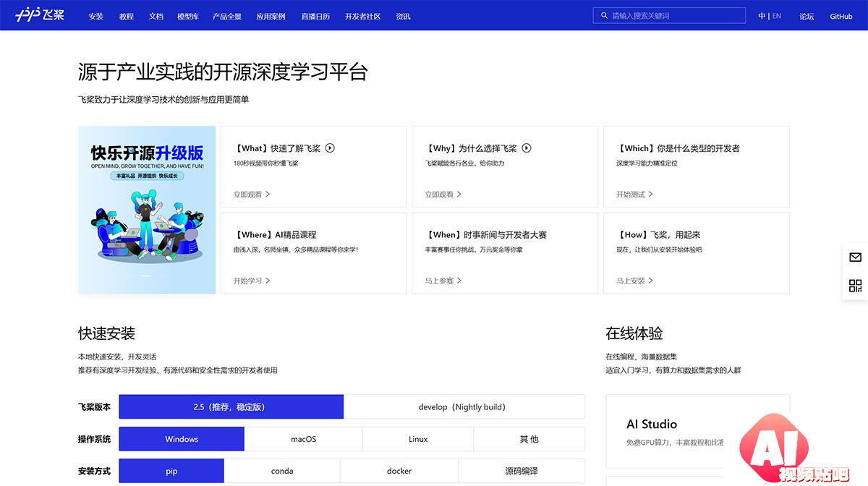Screen dimensions: 868x486
Task: Click the 丰富赛事任你挑战，万元奖金等你拿 description
Action: pos(474,250)
